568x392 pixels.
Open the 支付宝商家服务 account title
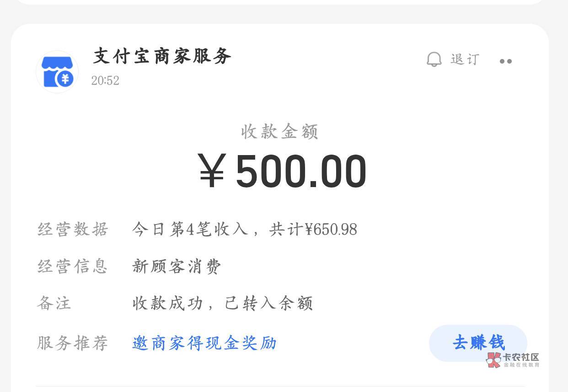(162, 56)
